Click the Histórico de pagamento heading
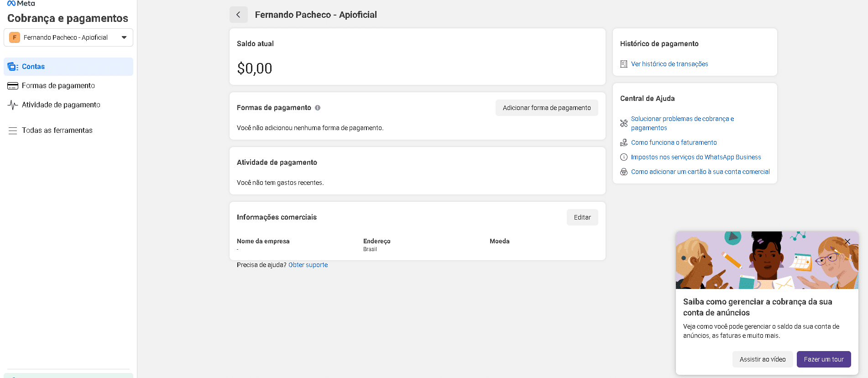The width and height of the screenshot is (868, 378). pyautogui.click(x=659, y=44)
